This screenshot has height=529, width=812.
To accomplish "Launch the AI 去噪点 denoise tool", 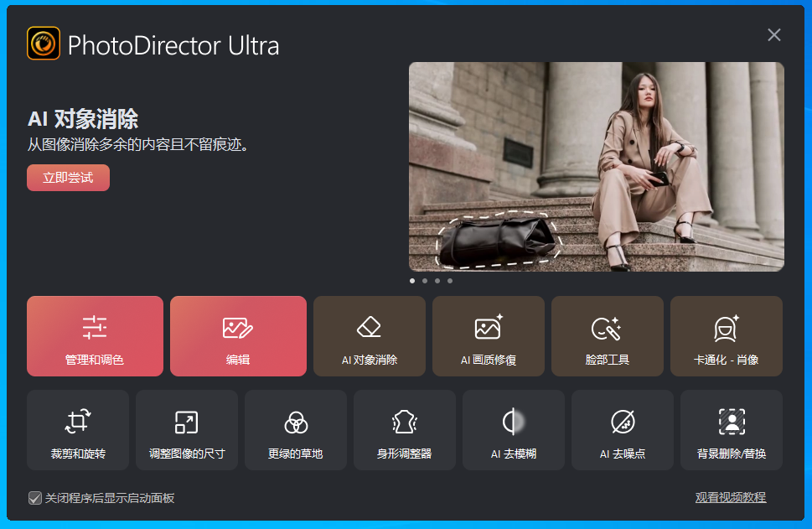I will 623,430.
